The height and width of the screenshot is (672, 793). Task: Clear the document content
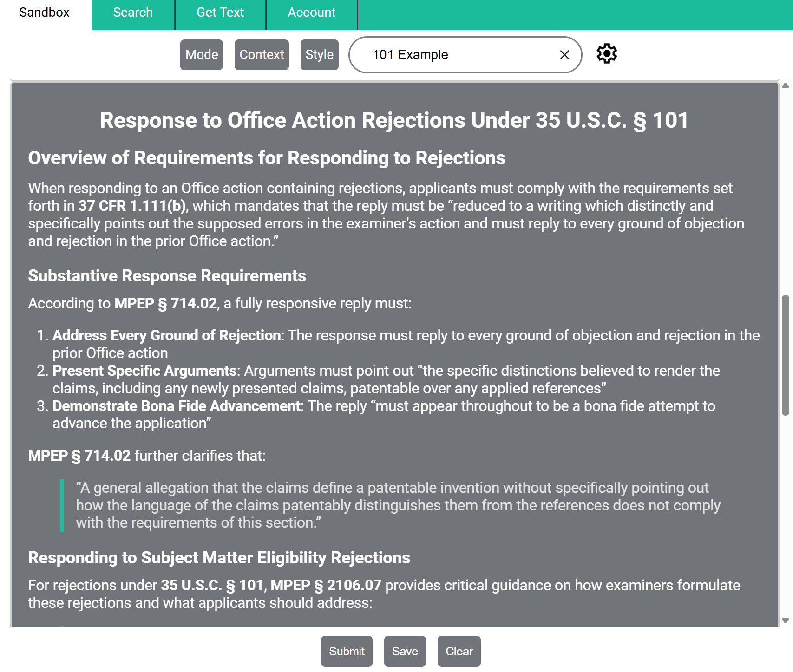click(459, 651)
